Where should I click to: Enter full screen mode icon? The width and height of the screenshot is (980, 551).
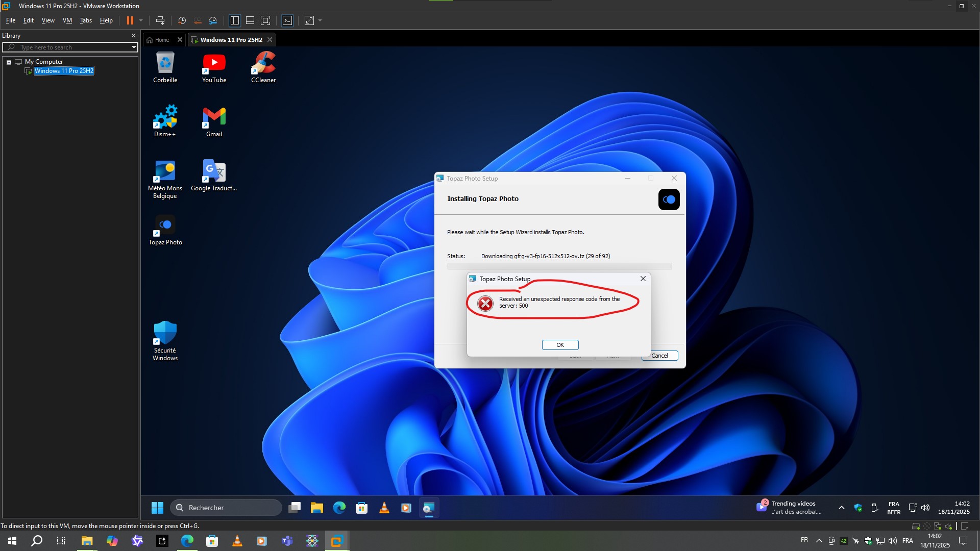coord(265,20)
